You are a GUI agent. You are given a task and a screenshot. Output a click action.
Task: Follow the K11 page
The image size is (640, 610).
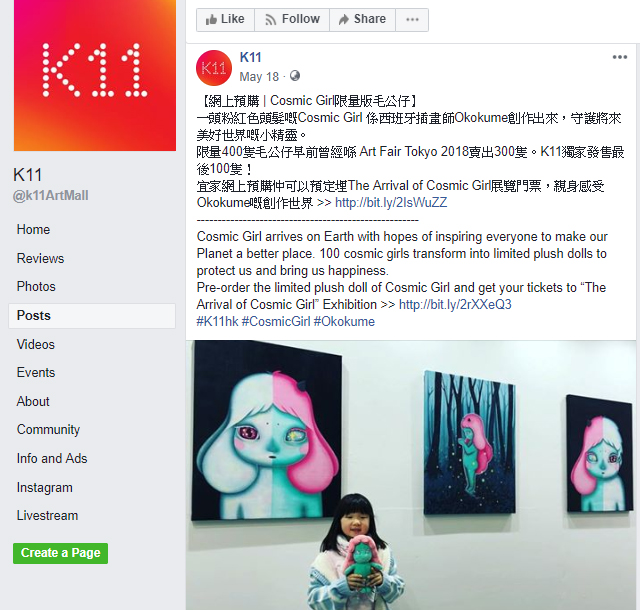click(x=292, y=20)
